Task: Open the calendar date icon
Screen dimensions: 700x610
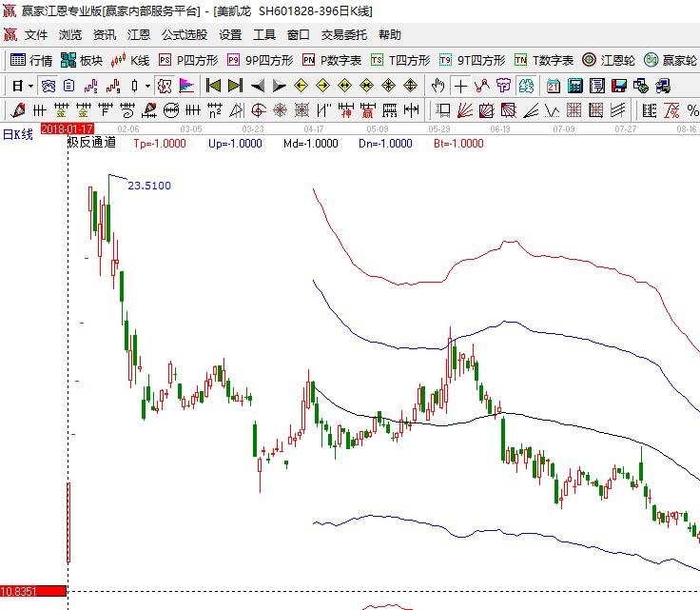Action: tap(554, 86)
